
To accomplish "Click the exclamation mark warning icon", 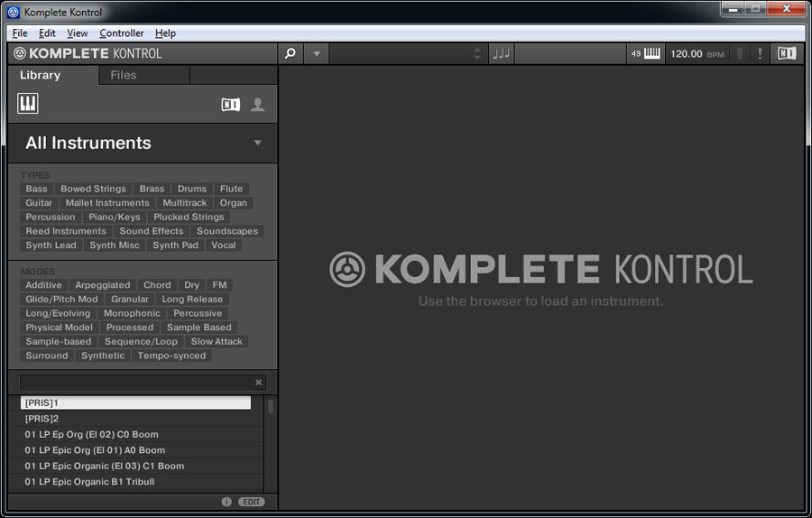I will pyautogui.click(x=760, y=53).
